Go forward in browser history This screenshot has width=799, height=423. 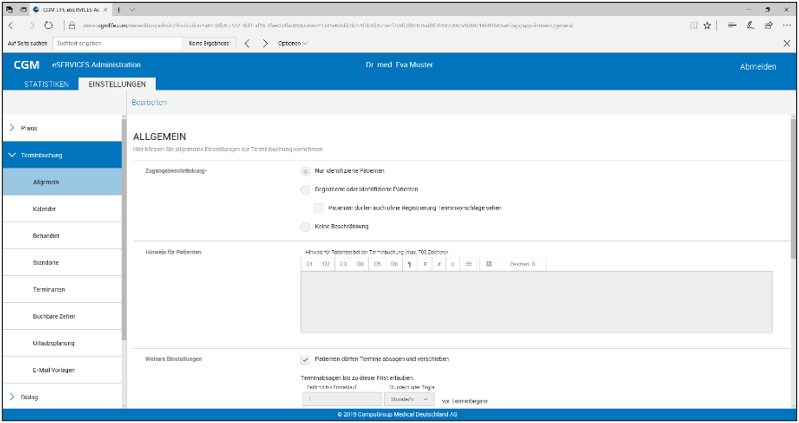coord(32,25)
